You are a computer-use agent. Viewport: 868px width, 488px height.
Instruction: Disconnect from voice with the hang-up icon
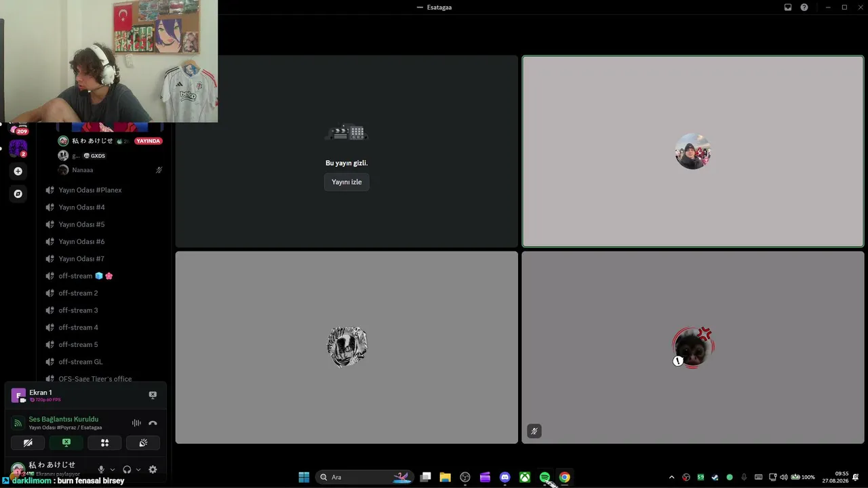click(x=153, y=423)
